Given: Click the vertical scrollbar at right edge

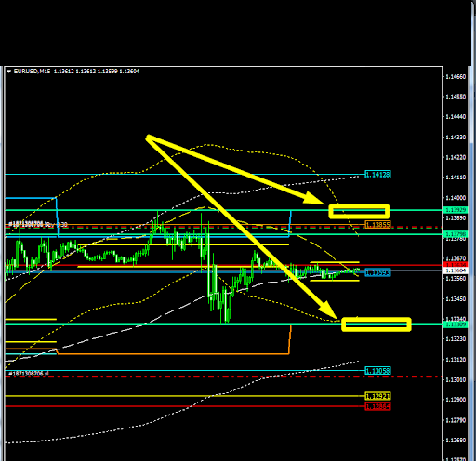Looking at the screenshot, I should click(472, 263).
